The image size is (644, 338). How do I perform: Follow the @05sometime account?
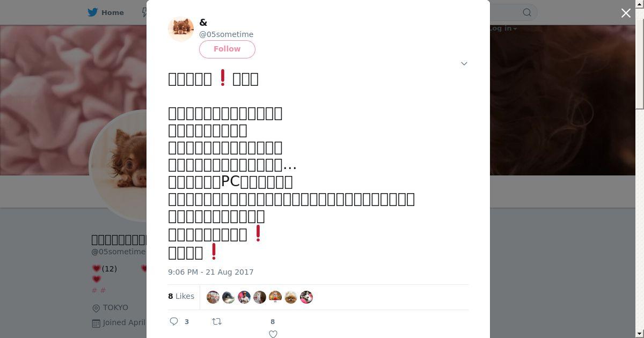pos(227,49)
